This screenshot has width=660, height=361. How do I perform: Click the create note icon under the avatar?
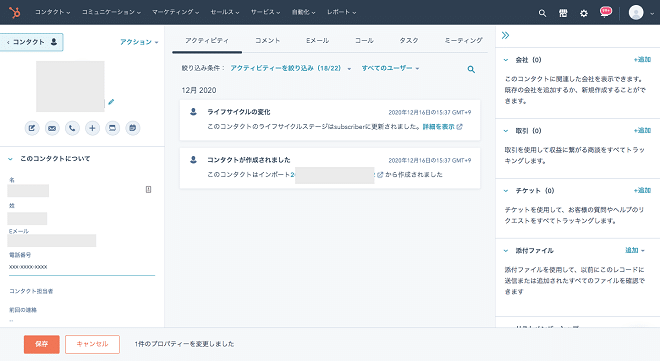(32, 128)
